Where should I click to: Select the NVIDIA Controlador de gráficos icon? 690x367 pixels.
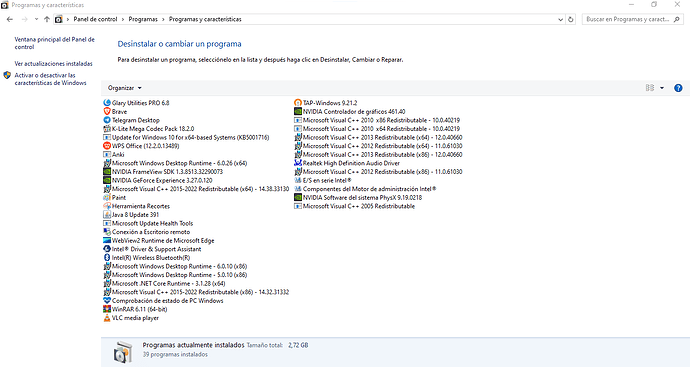coord(297,111)
